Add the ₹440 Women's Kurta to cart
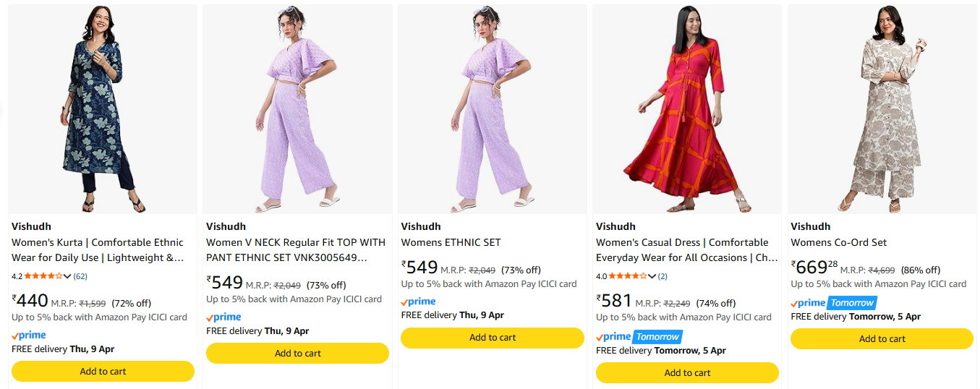 [103, 371]
